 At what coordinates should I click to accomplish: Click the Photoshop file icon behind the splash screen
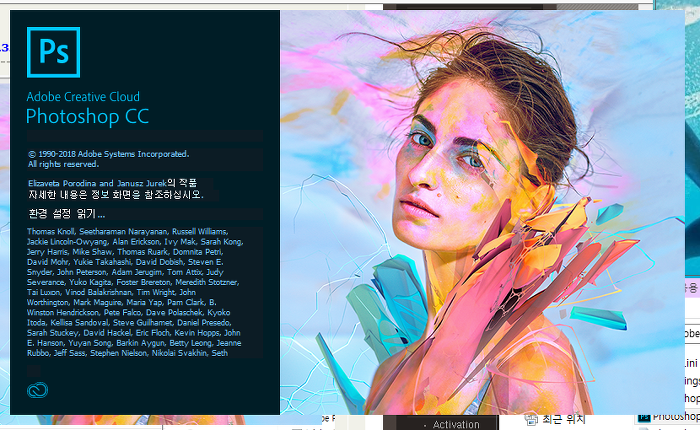[x=644, y=418]
